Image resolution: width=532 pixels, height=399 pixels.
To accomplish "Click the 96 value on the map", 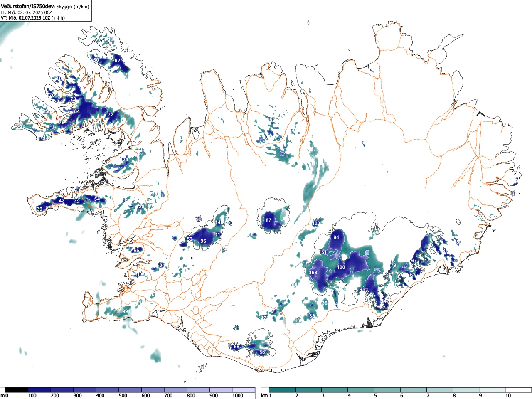I will coord(203,241).
